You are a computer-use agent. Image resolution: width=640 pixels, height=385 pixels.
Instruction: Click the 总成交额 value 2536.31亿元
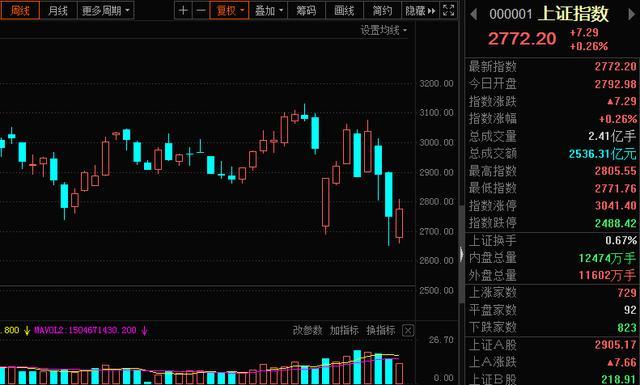pos(602,154)
